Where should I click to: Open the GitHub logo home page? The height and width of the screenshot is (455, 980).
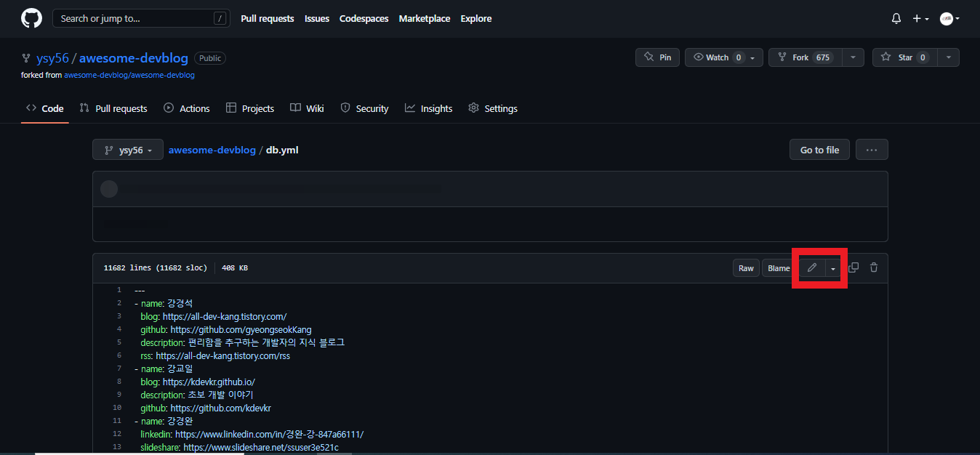click(31, 18)
